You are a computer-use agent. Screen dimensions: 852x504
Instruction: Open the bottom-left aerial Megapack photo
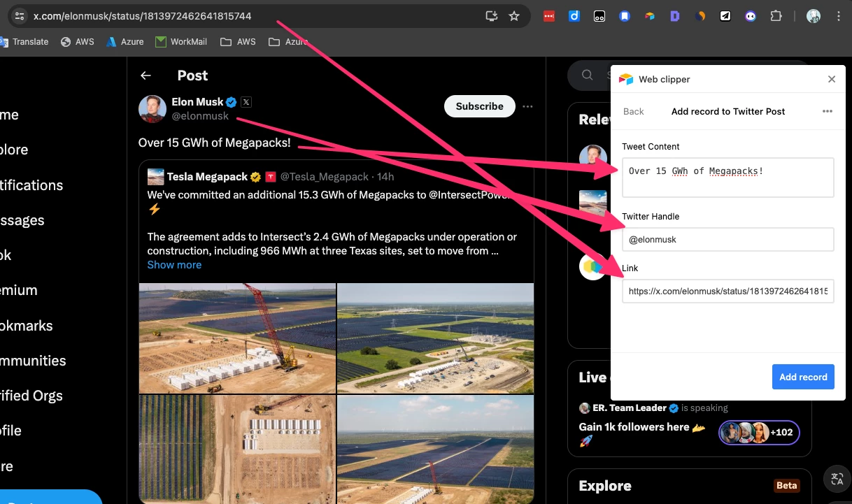(x=237, y=449)
